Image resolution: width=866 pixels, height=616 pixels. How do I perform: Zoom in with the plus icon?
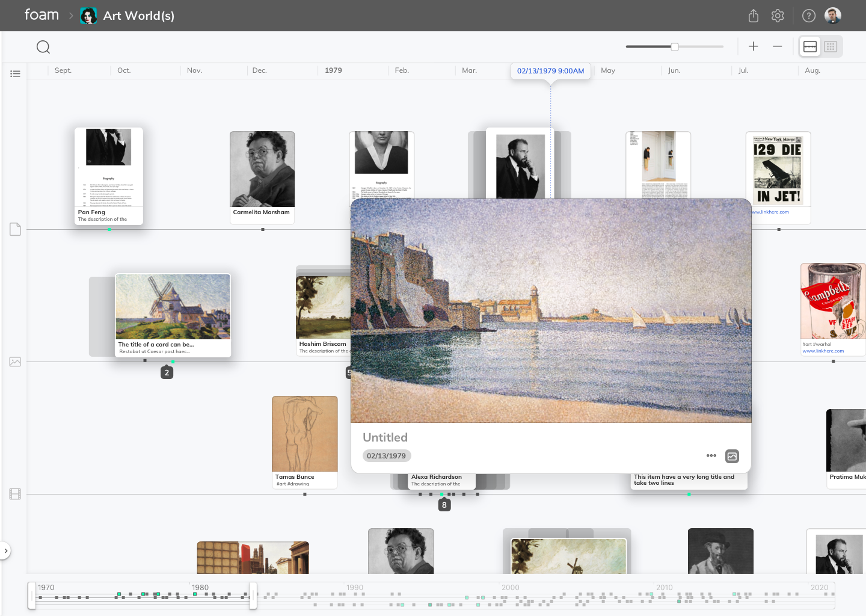[754, 46]
